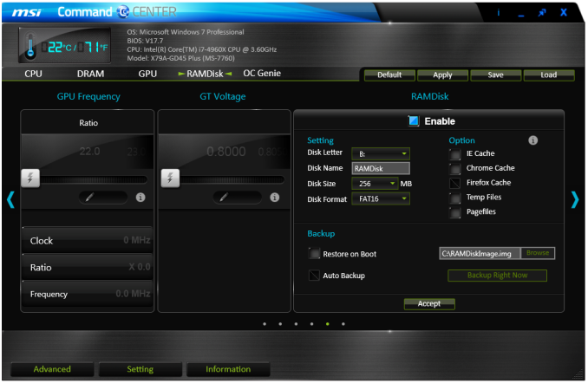Viewport: 588px width, 383px height.
Task: Click the backup image path field
Action: pos(480,253)
